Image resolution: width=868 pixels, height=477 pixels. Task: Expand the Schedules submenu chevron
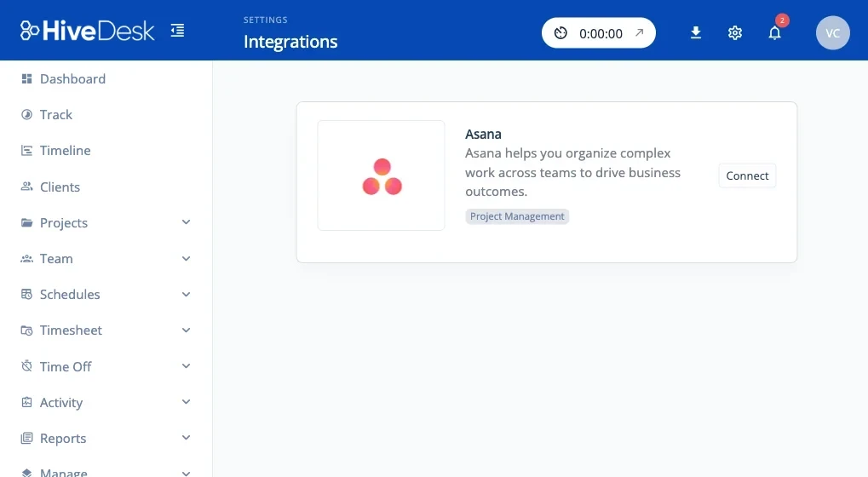click(x=186, y=295)
